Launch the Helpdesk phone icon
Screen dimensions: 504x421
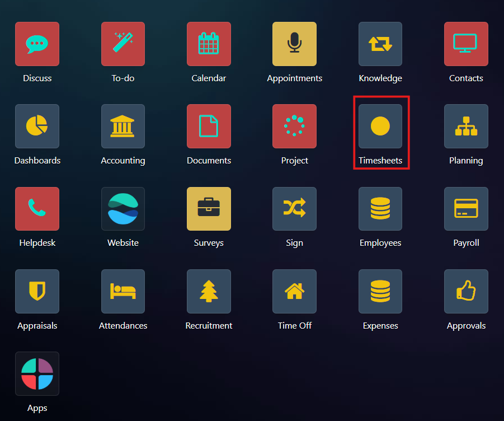point(37,209)
